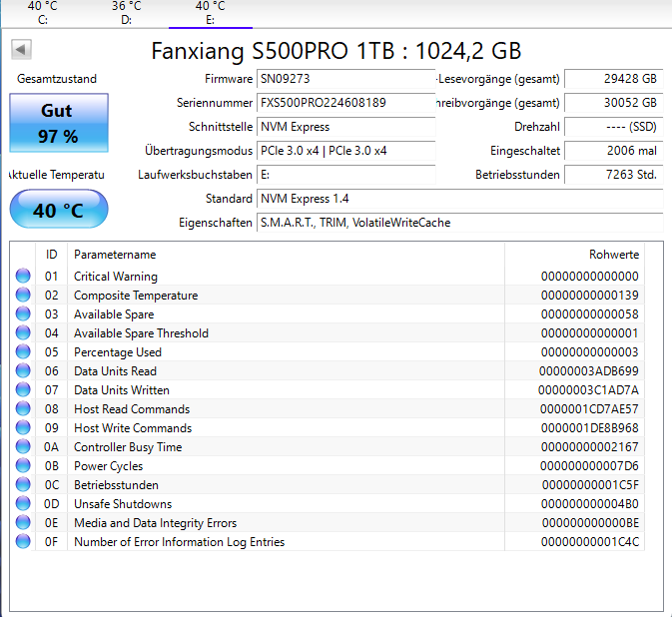
Task: Select the Data Units Written parameter name
Action: tap(122, 390)
